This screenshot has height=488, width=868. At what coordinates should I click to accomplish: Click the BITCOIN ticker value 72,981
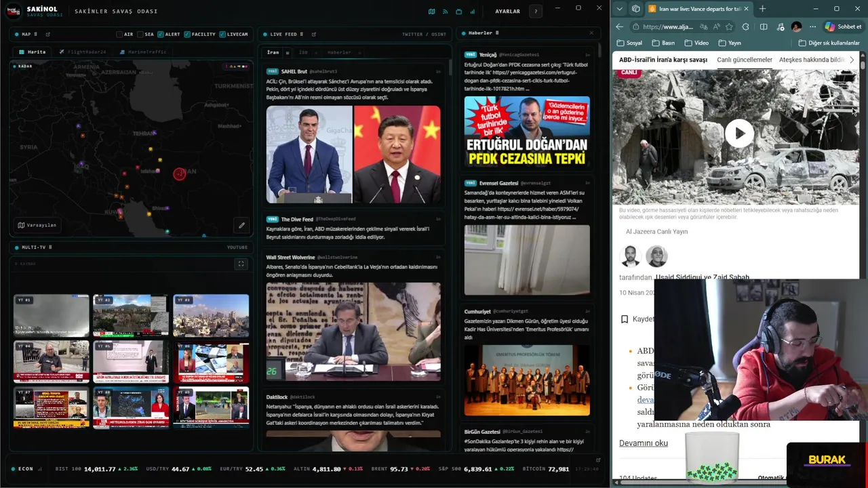pyautogui.click(x=559, y=469)
